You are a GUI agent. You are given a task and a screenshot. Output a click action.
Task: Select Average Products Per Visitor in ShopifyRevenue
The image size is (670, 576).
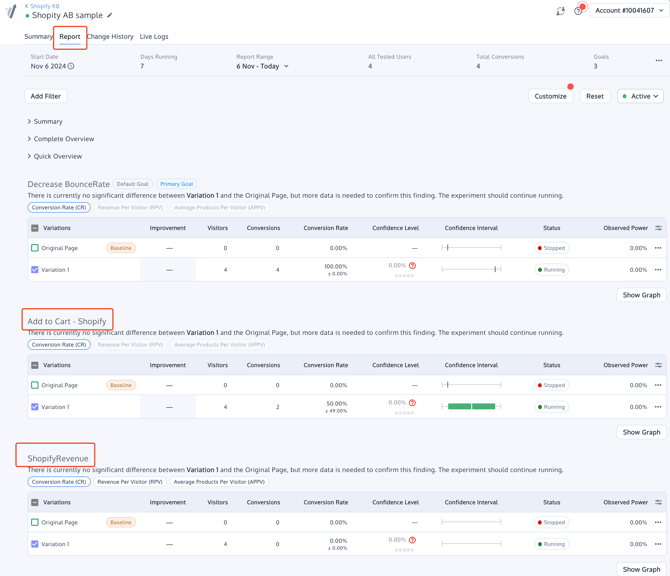(x=219, y=482)
